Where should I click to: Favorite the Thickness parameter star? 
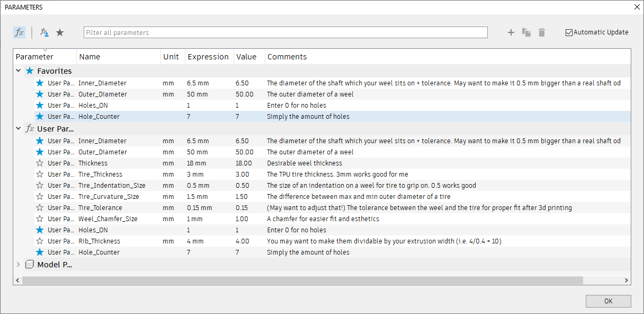[40, 163]
